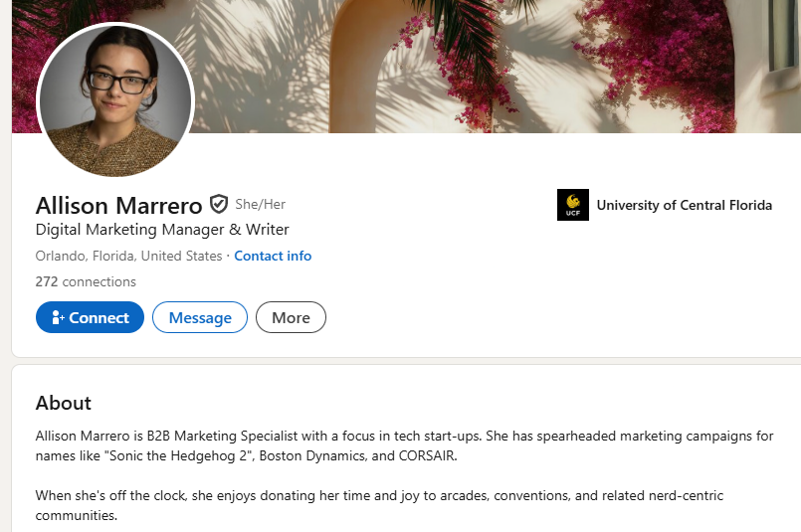Click the She/Her pronouns label
This screenshot has height=532, width=801.
tap(261, 204)
